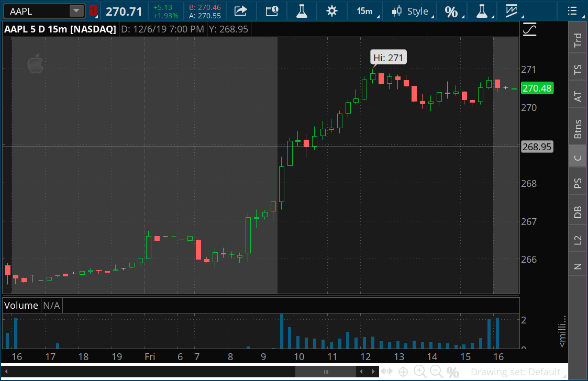Screen dimensions: 588x381
Task: Click the Volume study label
Action: [x=21, y=305]
